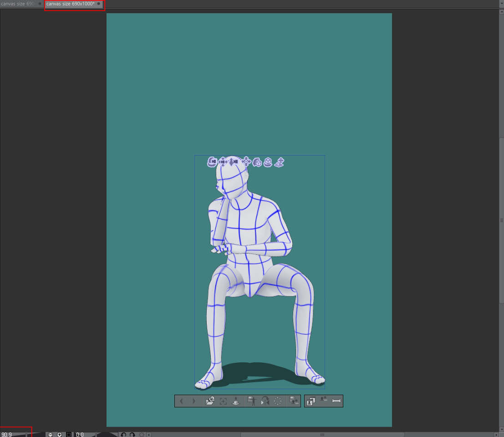This screenshot has height=437, width=504.
Task: Click the previous 3D object arrow
Action: (x=181, y=401)
